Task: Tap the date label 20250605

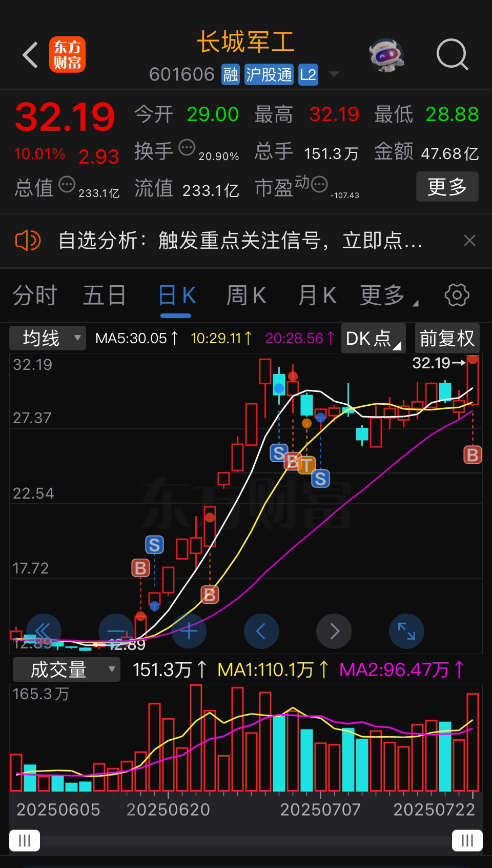Action: pyautogui.click(x=58, y=810)
